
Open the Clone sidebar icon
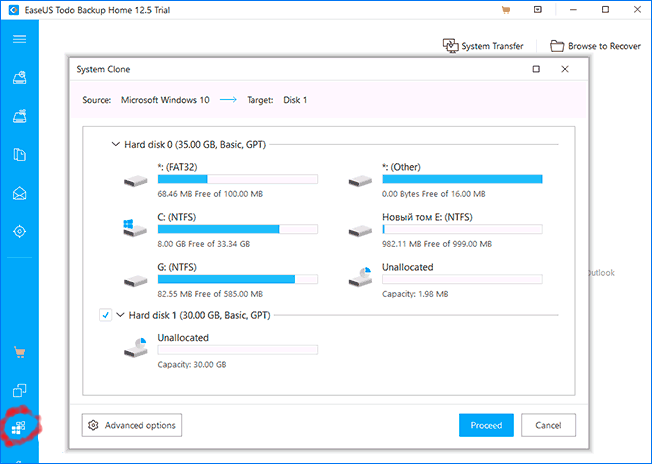[x=20, y=390]
